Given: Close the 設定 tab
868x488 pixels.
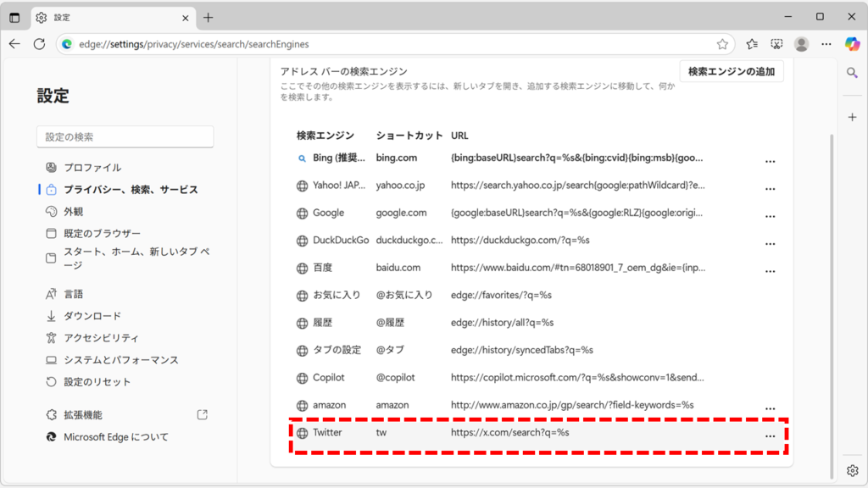Looking at the screenshot, I should [186, 18].
